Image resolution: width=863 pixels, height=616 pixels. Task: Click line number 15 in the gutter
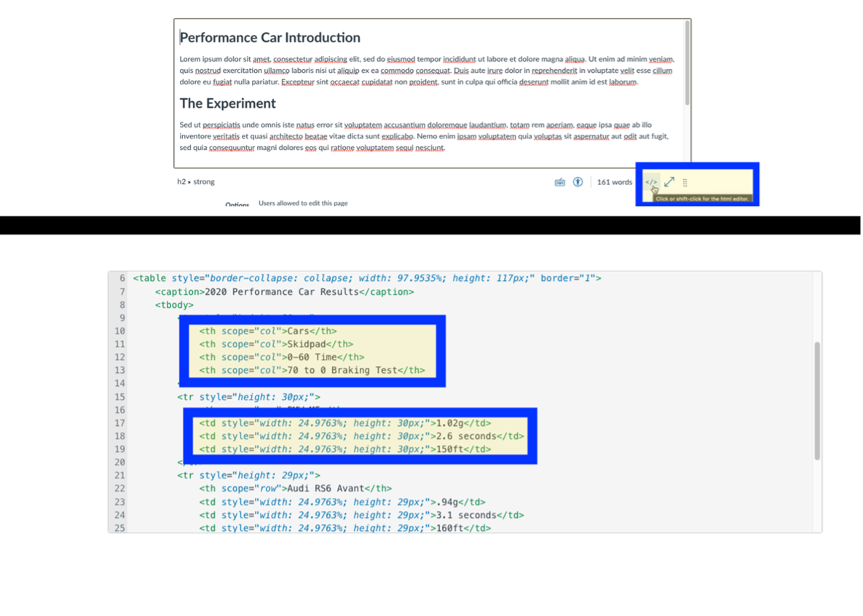[119, 397]
